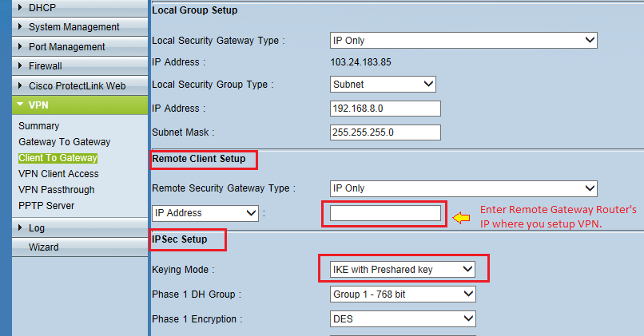Click the Subnet Mask input field

(385, 132)
